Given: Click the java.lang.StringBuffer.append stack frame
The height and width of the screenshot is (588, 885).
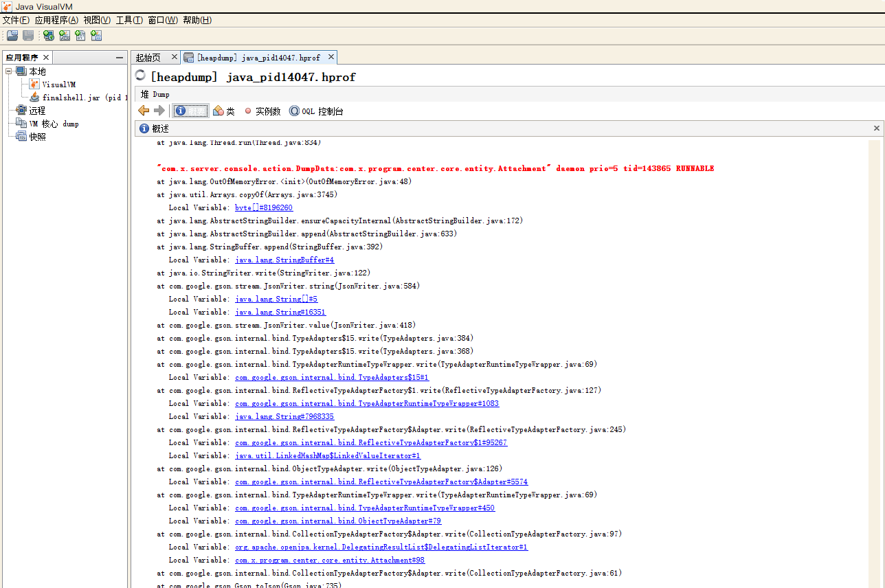Looking at the screenshot, I should tap(270, 247).
